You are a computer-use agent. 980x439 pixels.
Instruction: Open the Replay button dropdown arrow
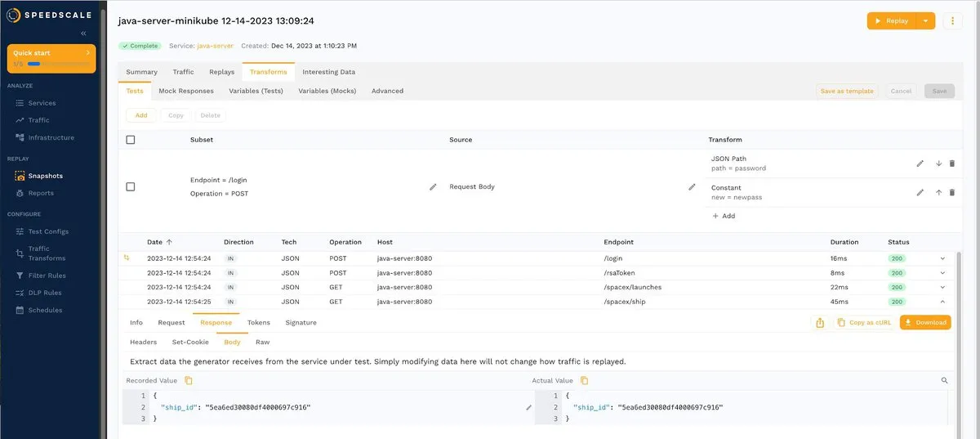pos(925,21)
